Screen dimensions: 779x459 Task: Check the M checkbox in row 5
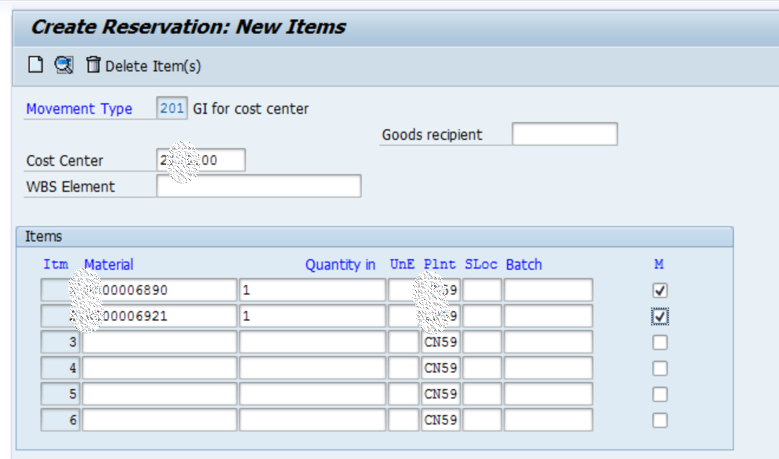click(660, 394)
